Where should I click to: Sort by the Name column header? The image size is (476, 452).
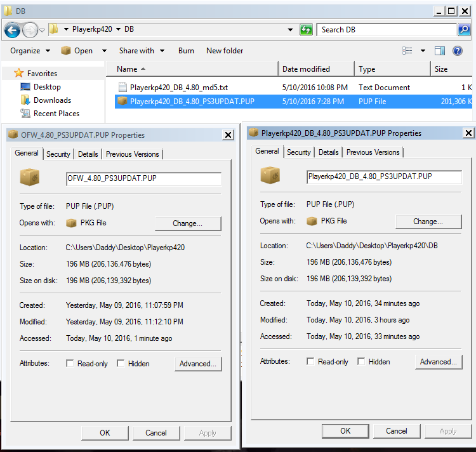(192, 69)
